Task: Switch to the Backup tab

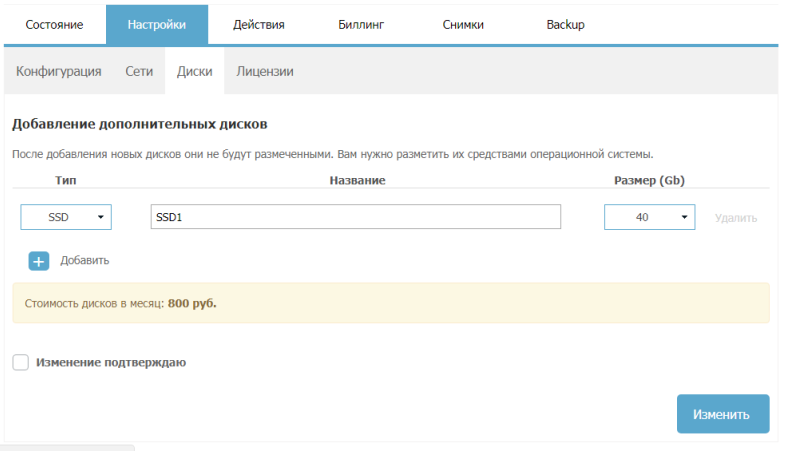Action: point(565,25)
